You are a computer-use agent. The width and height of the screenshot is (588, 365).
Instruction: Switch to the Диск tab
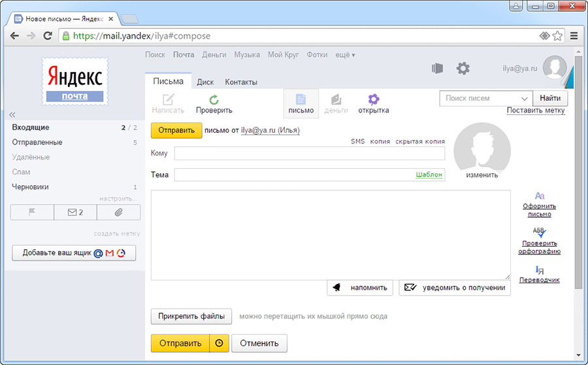[205, 82]
